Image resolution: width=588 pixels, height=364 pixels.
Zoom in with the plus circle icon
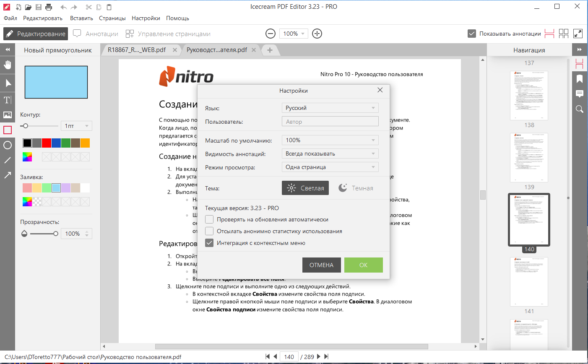(x=317, y=34)
